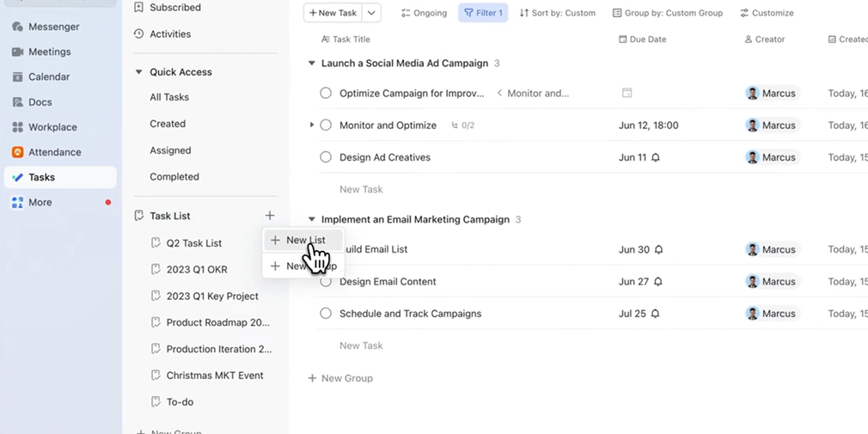Open Sort by Custom options
868x434 pixels.
(557, 13)
